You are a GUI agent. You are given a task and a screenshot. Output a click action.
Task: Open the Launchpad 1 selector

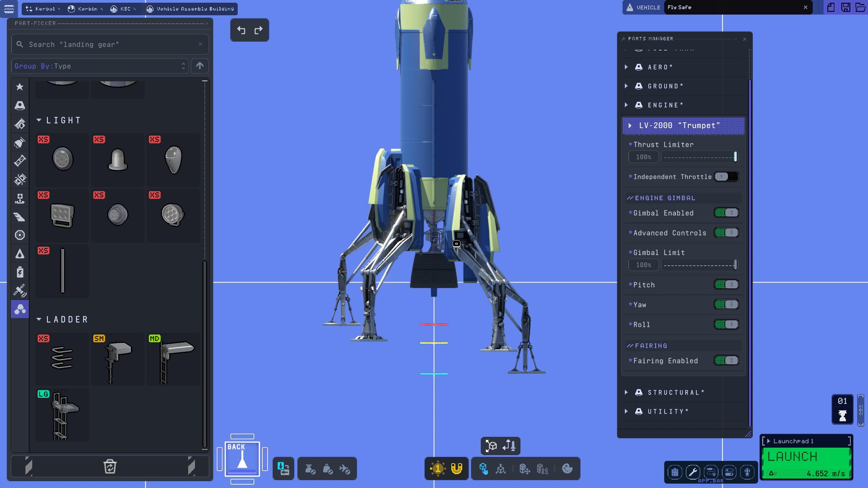click(x=806, y=441)
